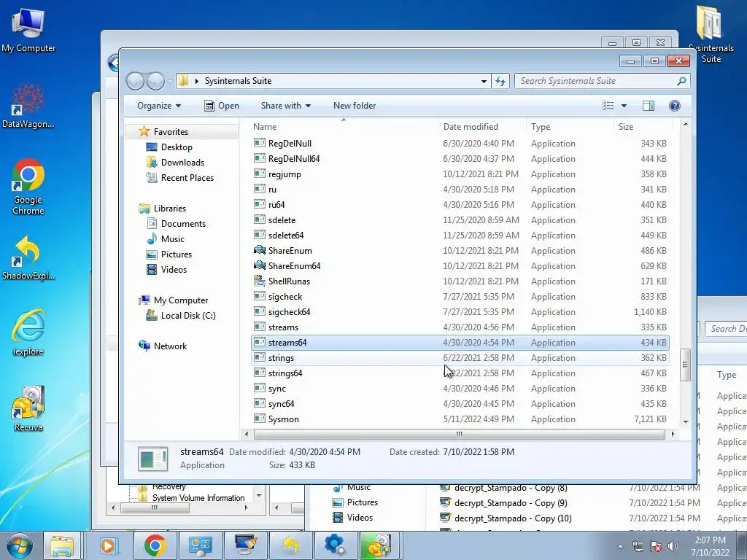747x560 pixels.
Task: Sort by the Date modified column
Action: [x=482, y=127]
